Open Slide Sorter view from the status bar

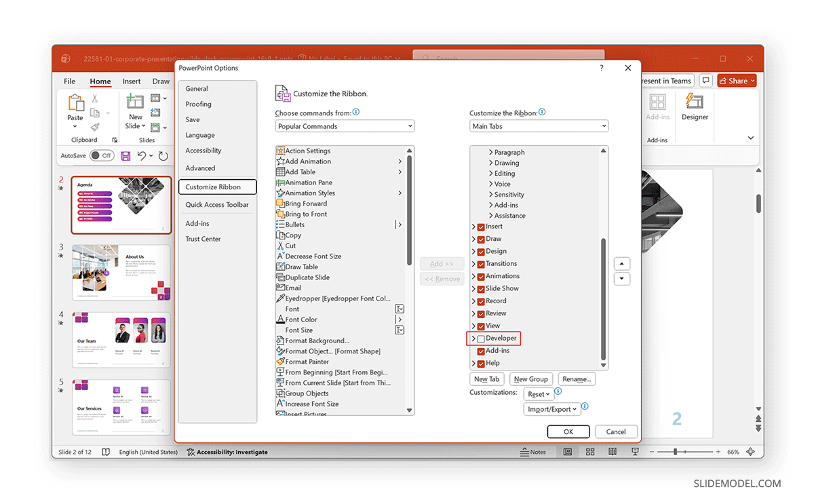point(590,452)
